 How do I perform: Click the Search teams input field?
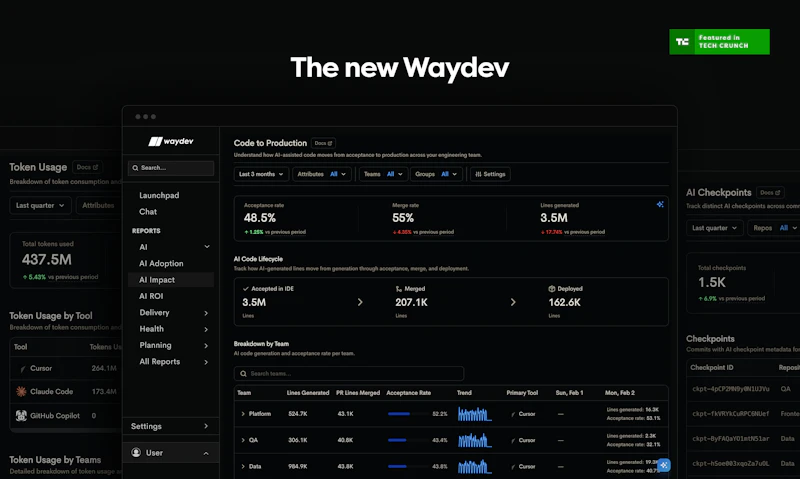tap(349, 373)
